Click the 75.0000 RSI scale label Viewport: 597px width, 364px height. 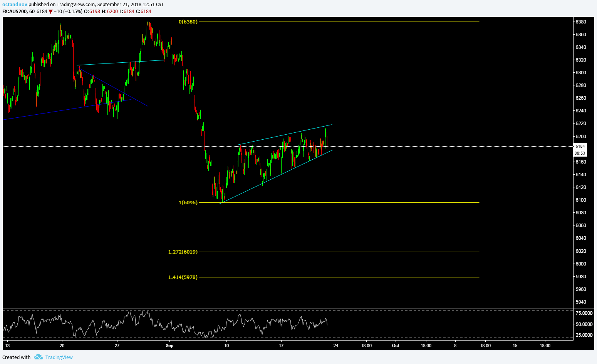[x=584, y=313]
